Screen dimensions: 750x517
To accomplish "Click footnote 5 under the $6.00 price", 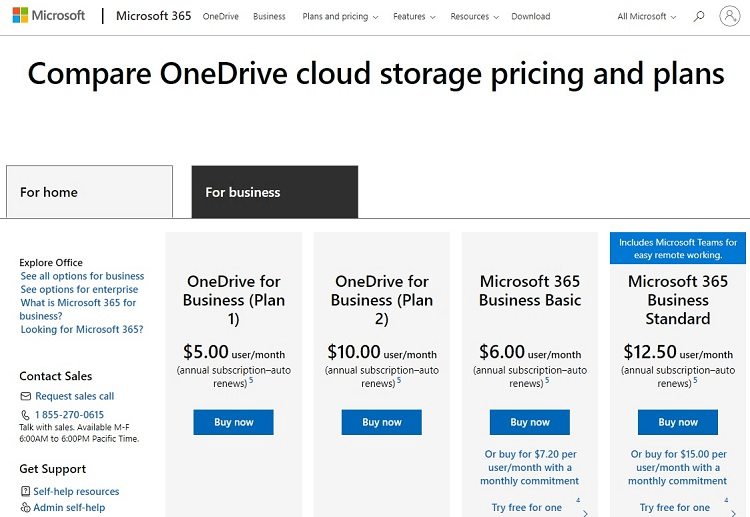I will [x=547, y=380].
